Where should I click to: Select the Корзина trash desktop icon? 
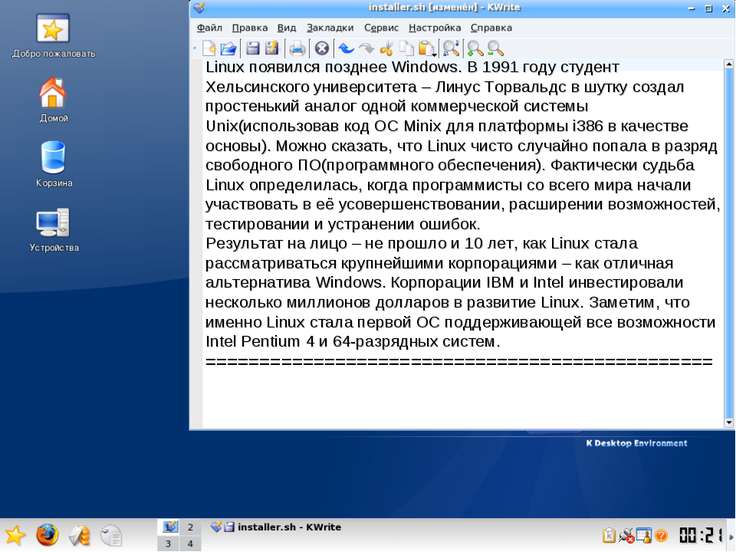click(x=54, y=164)
